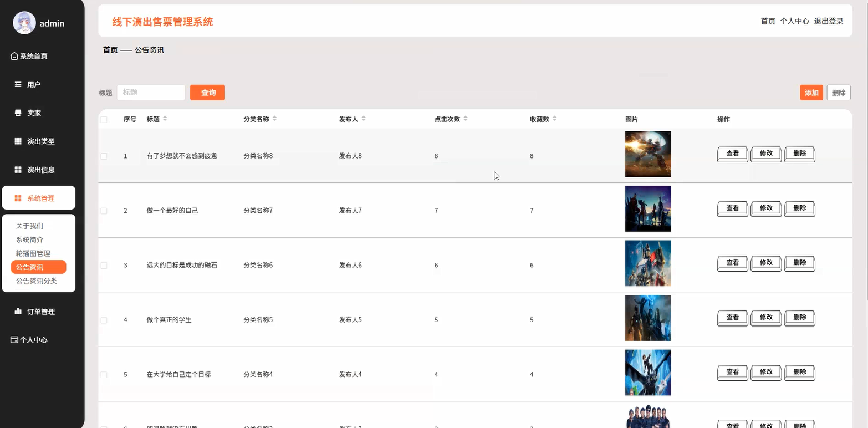The image size is (868, 428).
Task: Open 个人中心 from the top header
Action: 794,21
